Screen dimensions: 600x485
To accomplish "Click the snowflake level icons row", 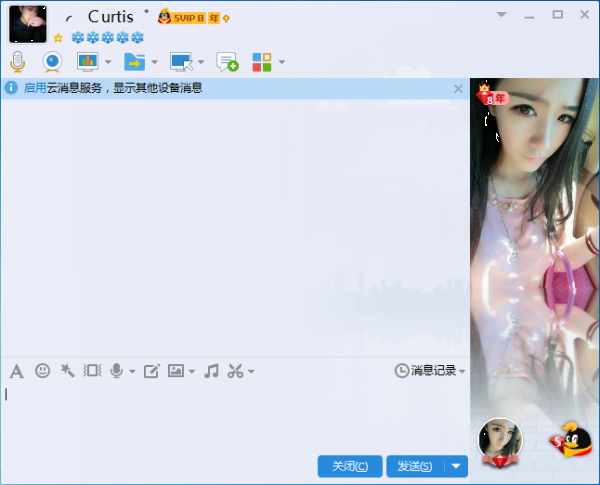I will click(108, 38).
